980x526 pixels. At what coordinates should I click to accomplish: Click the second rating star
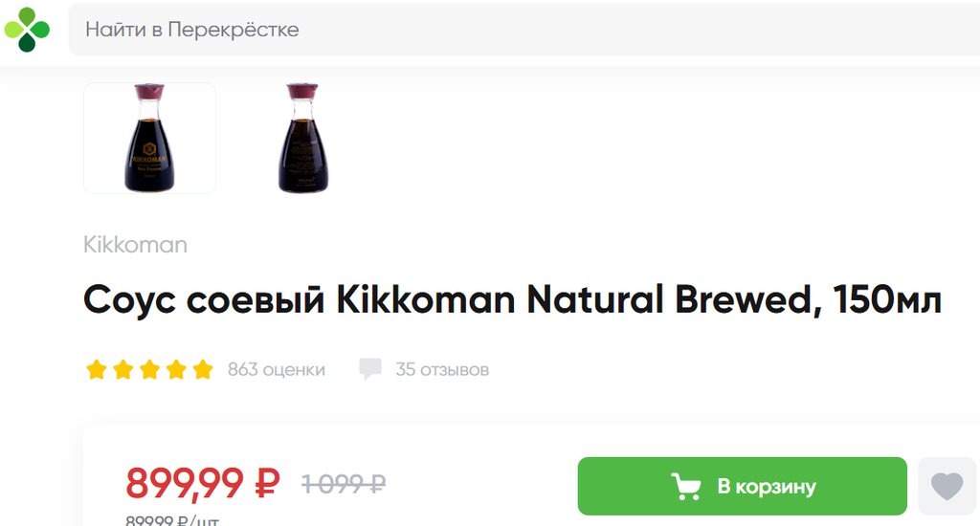[122, 370]
